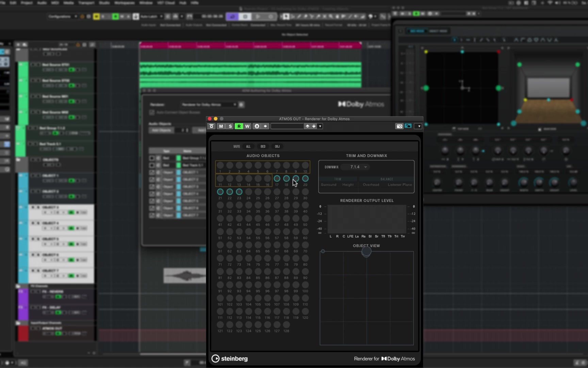Collapse the FX Channels folder

click(x=18, y=286)
